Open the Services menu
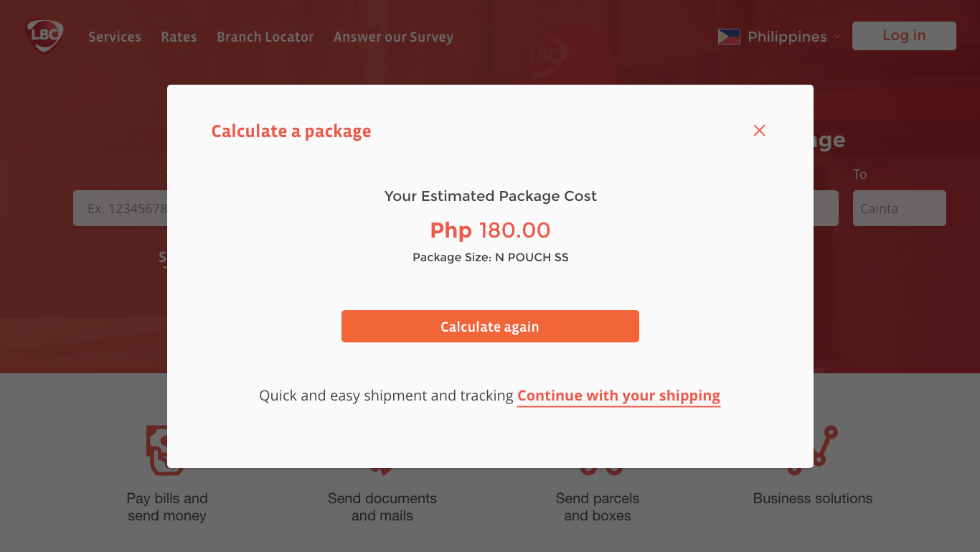The height and width of the screenshot is (552, 980). 115,37
